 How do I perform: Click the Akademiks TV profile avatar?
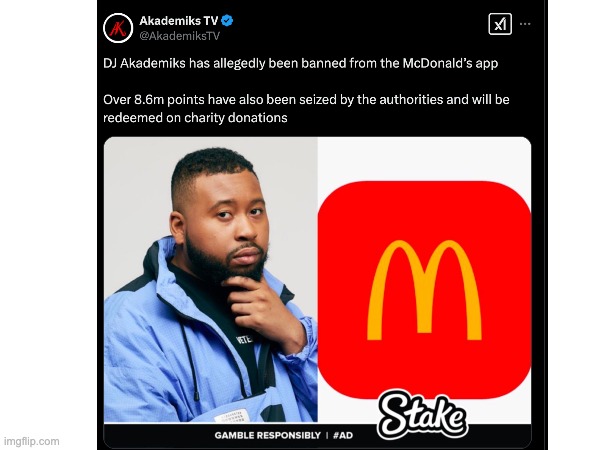tap(118, 28)
